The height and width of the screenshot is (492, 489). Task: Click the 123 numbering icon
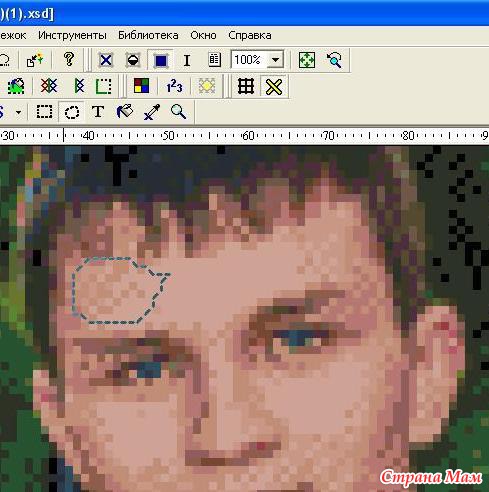pyautogui.click(x=174, y=86)
